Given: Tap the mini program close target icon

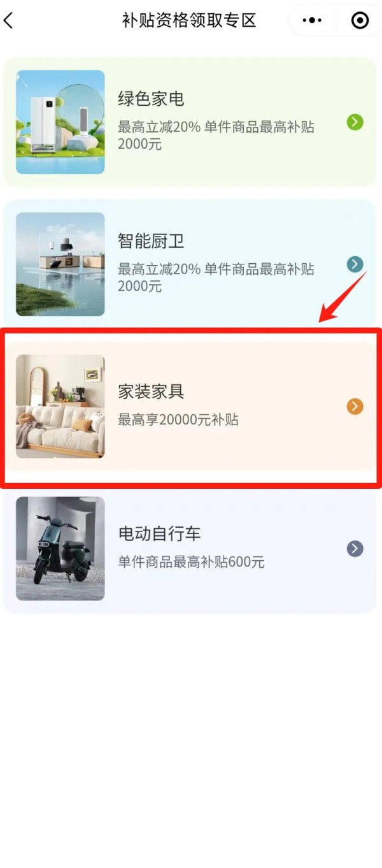Looking at the screenshot, I should coord(360,20).
